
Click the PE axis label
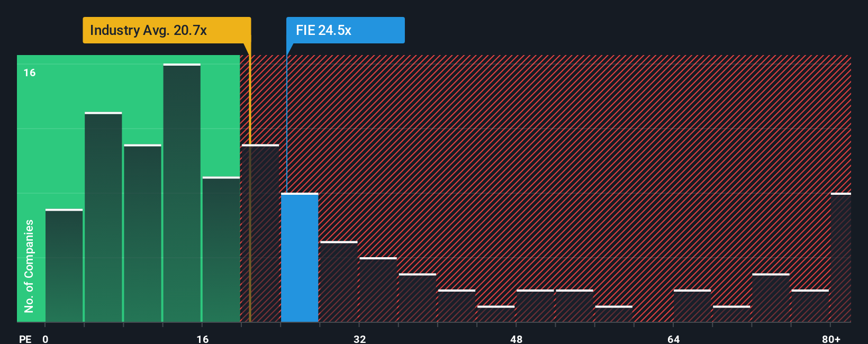click(25, 339)
